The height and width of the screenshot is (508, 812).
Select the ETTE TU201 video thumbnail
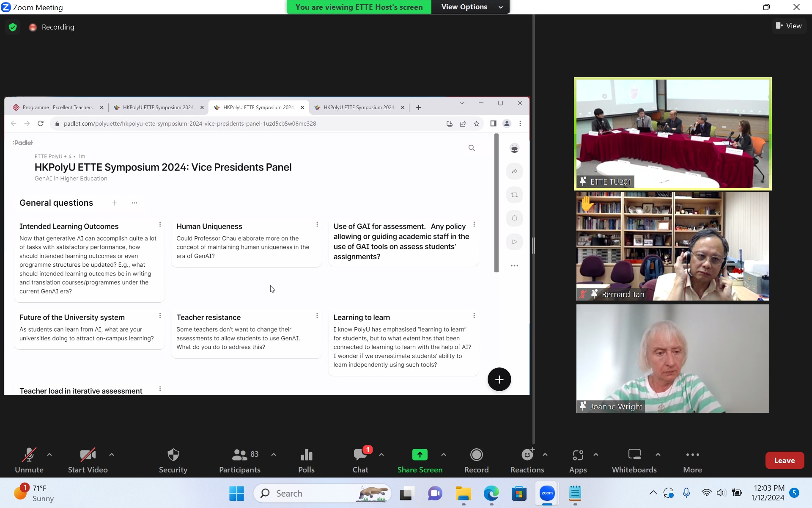pos(672,133)
